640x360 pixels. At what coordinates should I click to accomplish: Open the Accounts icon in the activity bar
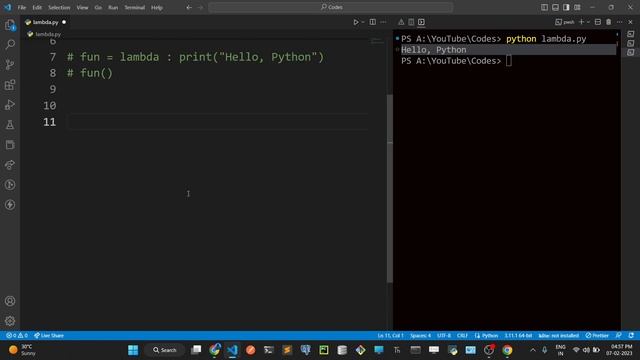pyautogui.click(x=10, y=301)
